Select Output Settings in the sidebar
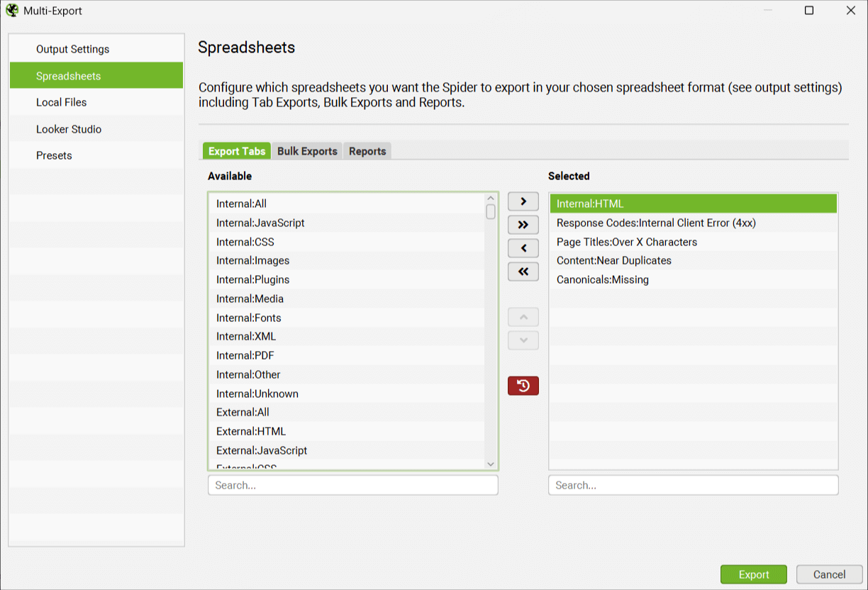 click(x=72, y=49)
